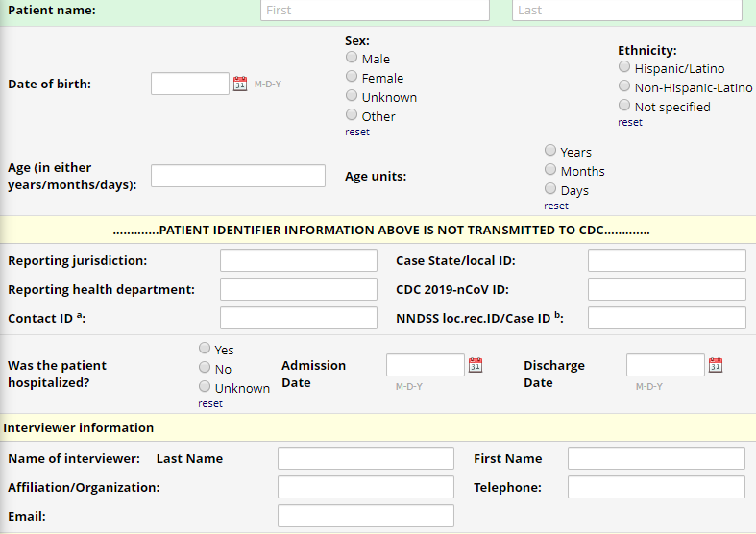Select Female for Sex

point(352,77)
